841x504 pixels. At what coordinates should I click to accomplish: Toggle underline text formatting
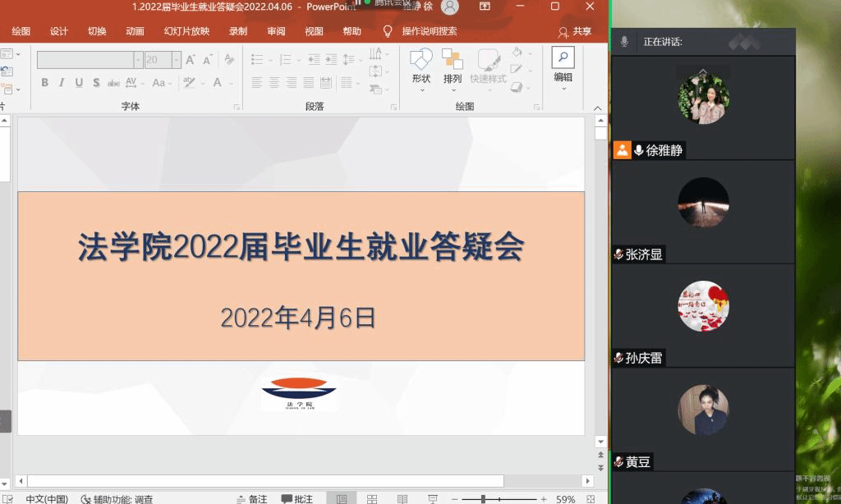point(79,83)
